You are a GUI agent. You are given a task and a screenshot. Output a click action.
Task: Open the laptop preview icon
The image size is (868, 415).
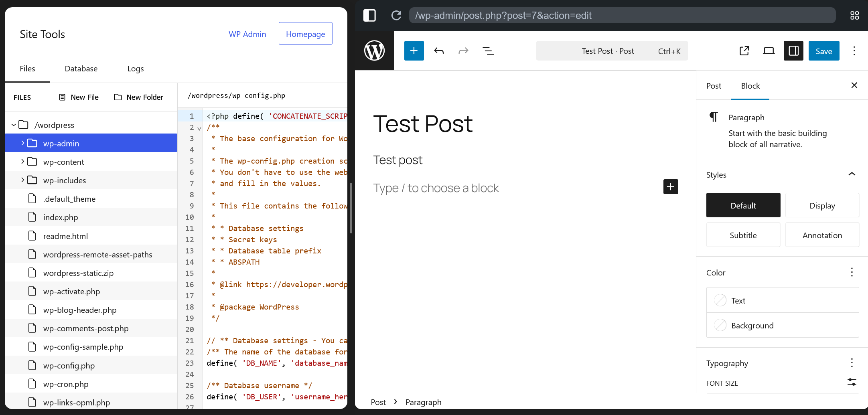[x=769, y=51]
